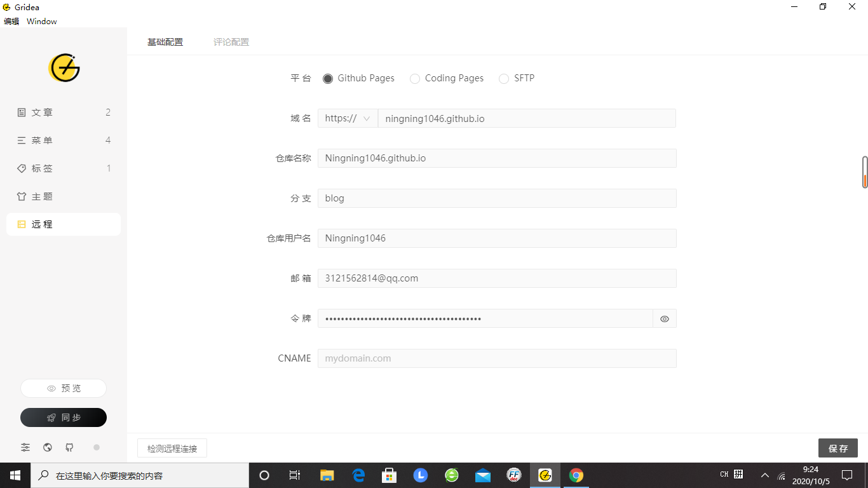Visit the site using the globe icon
This screenshot has height=488, width=868.
(47, 447)
